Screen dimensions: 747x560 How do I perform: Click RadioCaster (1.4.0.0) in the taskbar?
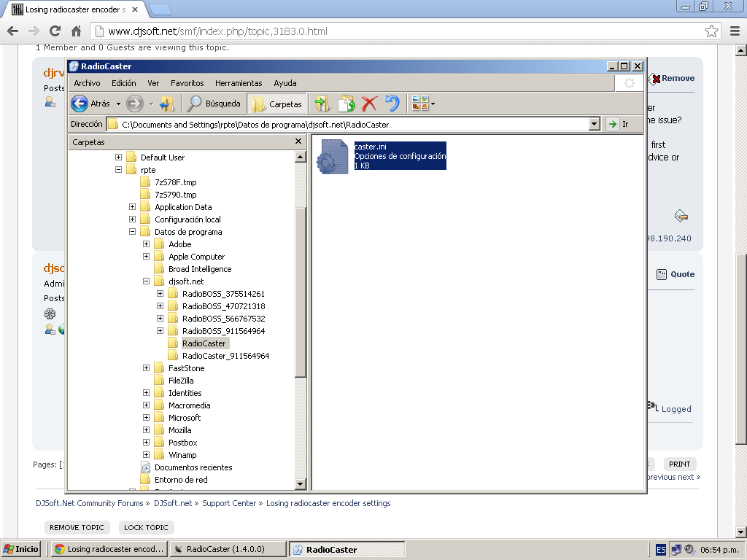click(226, 549)
